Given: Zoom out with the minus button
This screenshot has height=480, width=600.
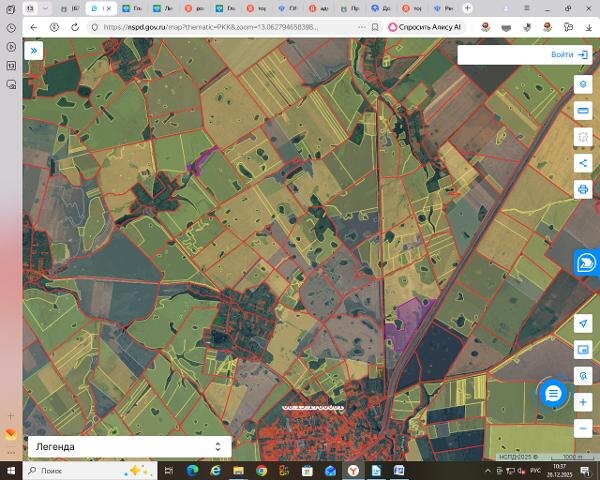Looking at the screenshot, I should click(583, 428).
